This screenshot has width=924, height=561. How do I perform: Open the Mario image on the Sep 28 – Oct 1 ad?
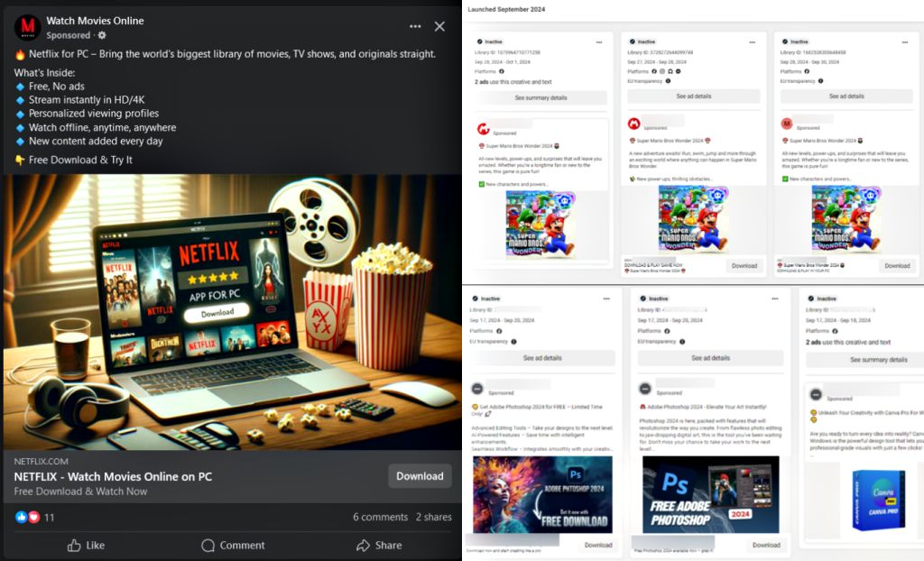[541, 225]
